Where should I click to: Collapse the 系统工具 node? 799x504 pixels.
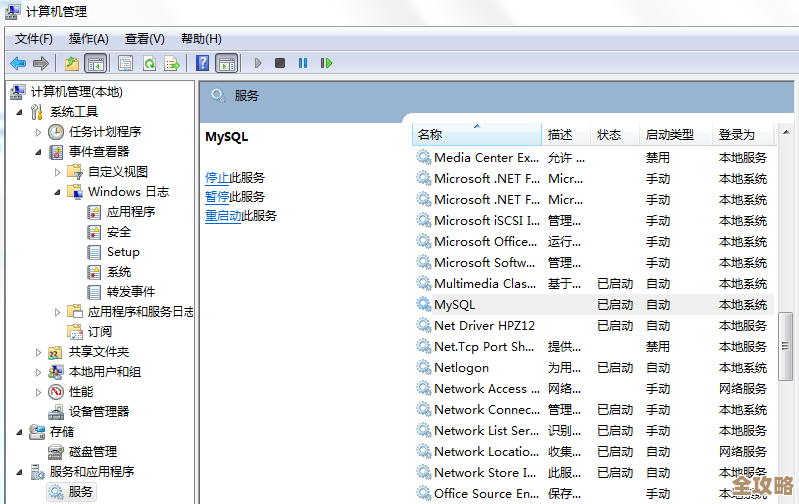[19, 112]
